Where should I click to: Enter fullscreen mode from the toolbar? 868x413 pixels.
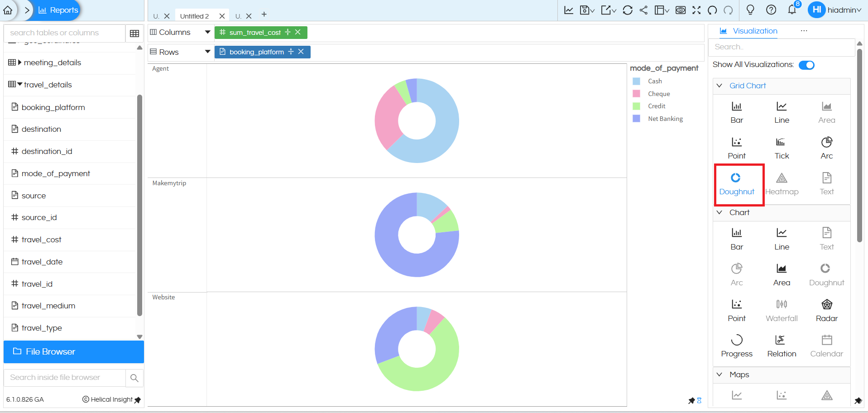point(696,10)
